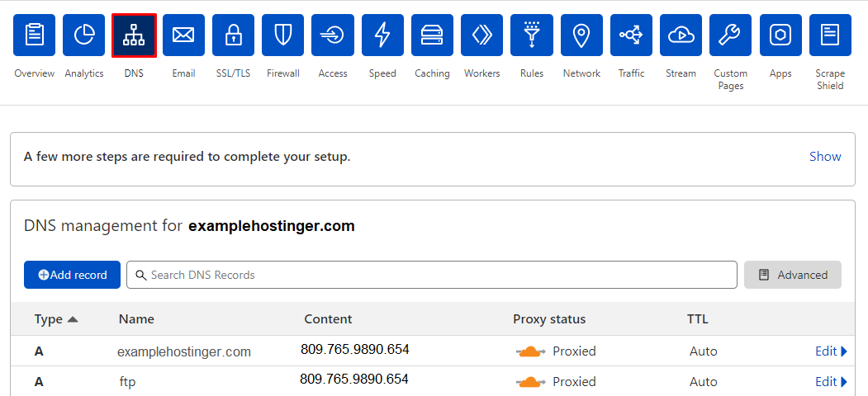Open the Stream cloud play icon
868x396 pixels.
click(681, 35)
